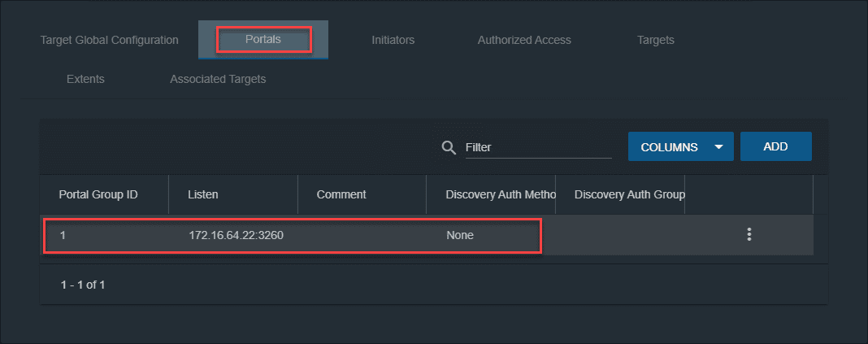Sort by Portal Group ID column header

tap(98, 194)
